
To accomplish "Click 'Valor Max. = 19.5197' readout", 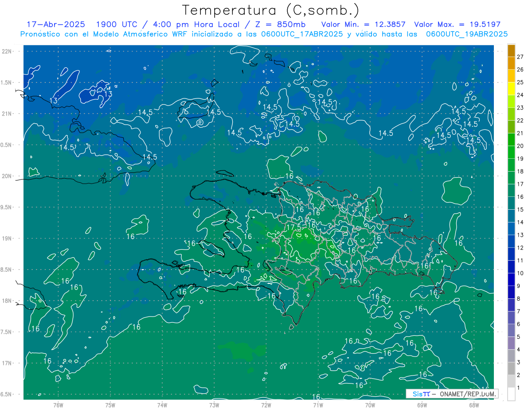I will 457,24.
